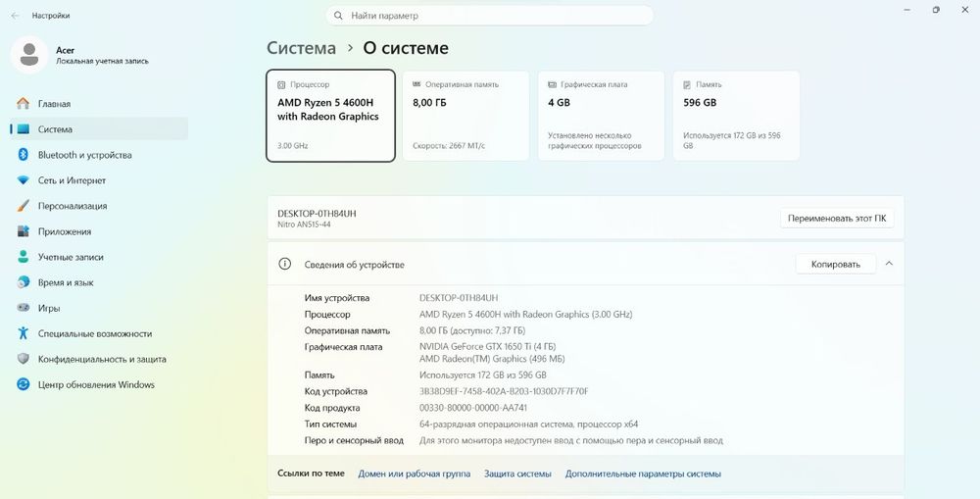The height and width of the screenshot is (499, 980).
Task: Click the Сеть и Интернет Wi-Fi icon
Action: (x=24, y=180)
